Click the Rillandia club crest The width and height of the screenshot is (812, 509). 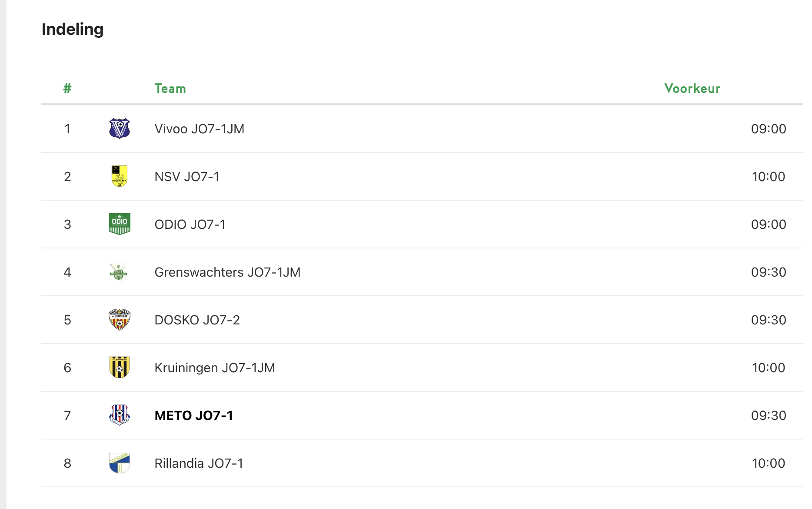click(x=120, y=463)
